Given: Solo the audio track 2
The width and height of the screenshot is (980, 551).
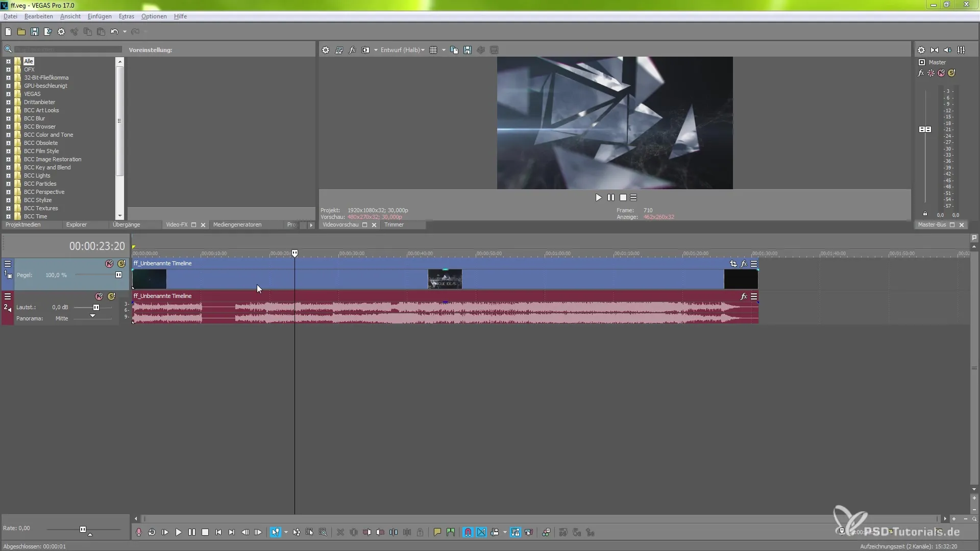Looking at the screenshot, I should click(x=111, y=296).
